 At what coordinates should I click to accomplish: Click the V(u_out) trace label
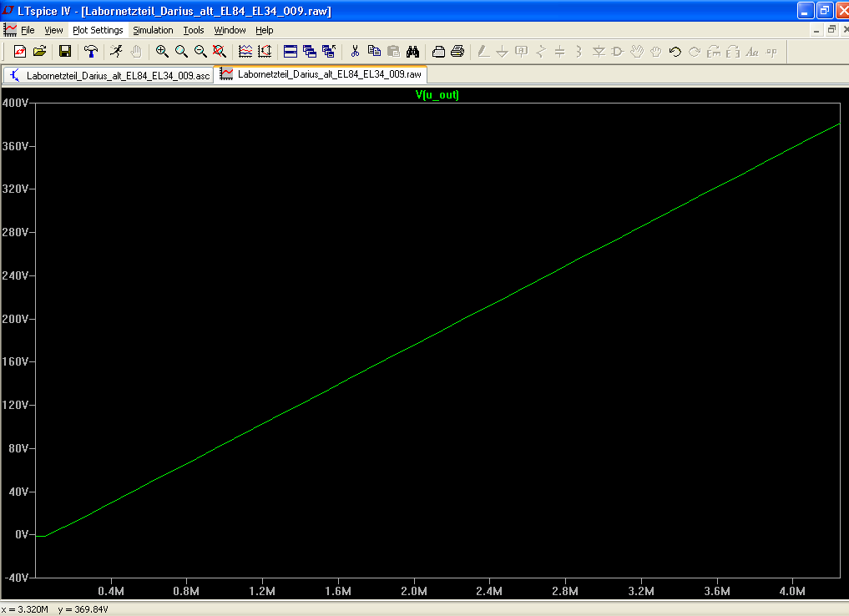point(437,94)
